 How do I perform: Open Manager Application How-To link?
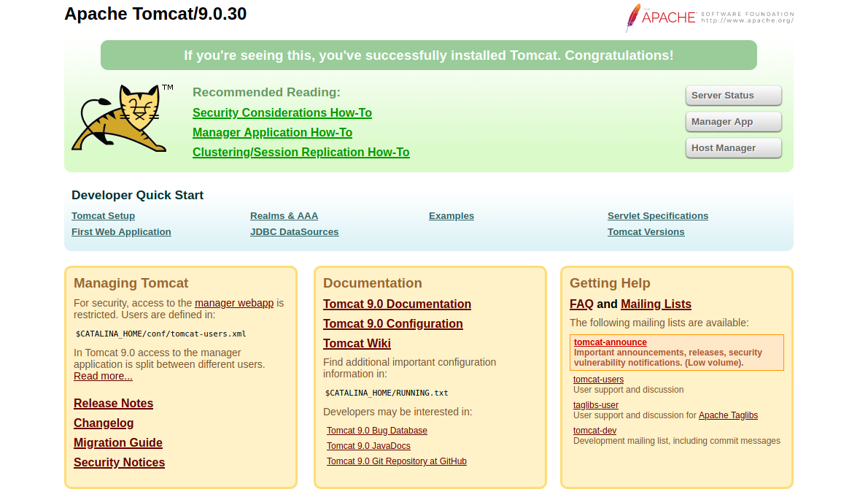[272, 133]
